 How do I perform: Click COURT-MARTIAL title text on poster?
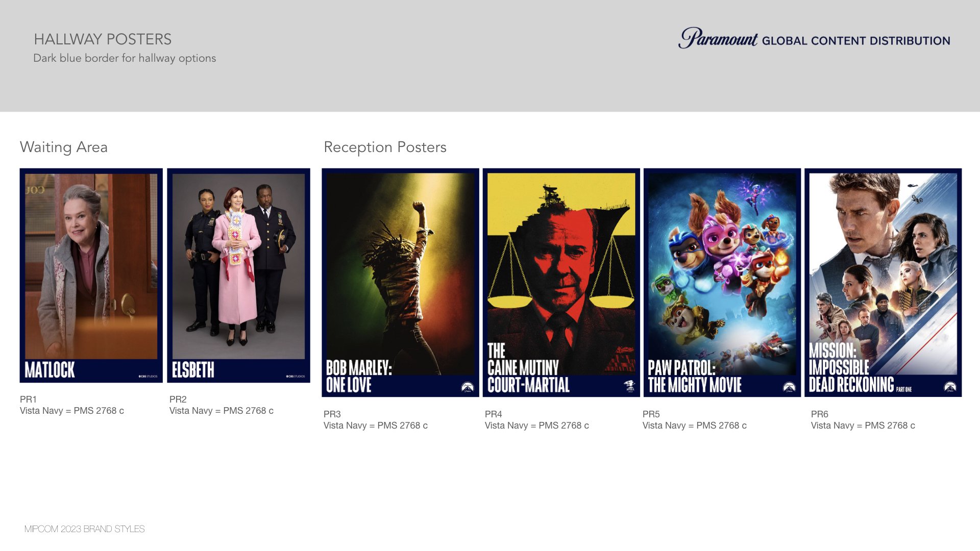click(528, 385)
